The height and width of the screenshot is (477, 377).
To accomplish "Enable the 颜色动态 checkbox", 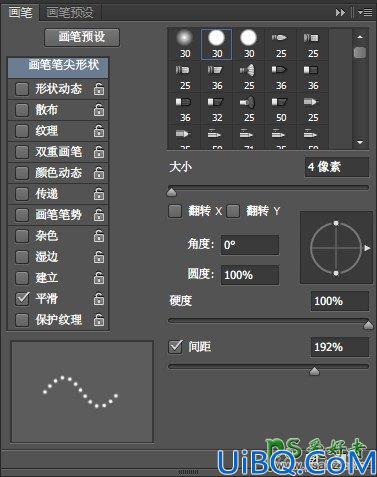I will (x=22, y=173).
